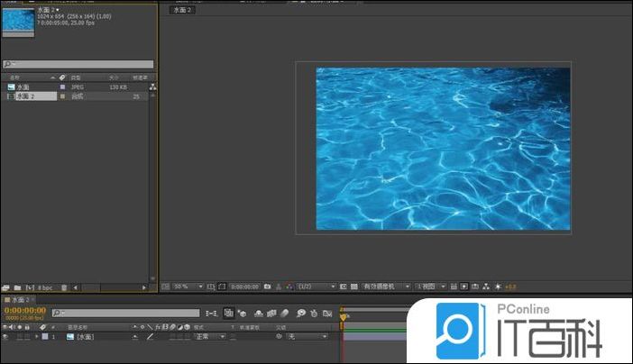Expand the 水面 layer properties triangle

click(36, 336)
